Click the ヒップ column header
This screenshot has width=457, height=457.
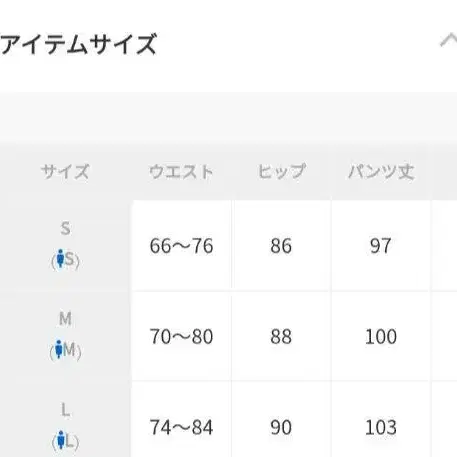point(281,171)
